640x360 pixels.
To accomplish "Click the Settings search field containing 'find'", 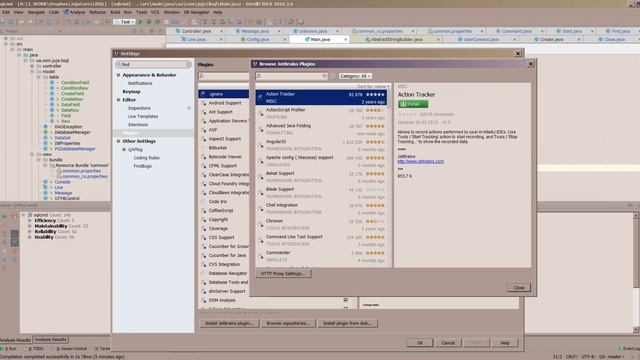I will (x=153, y=64).
